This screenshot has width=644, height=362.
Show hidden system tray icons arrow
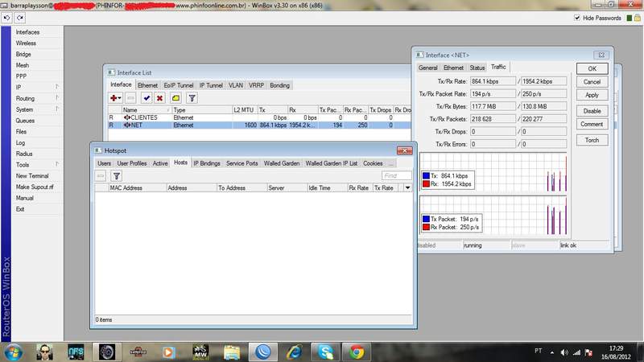(552, 352)
